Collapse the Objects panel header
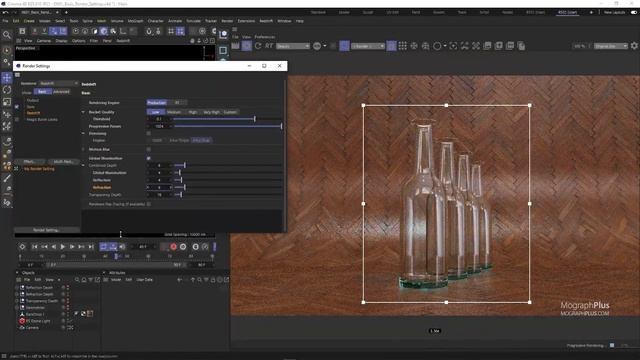The image size is (640, 360). [17, 272]
